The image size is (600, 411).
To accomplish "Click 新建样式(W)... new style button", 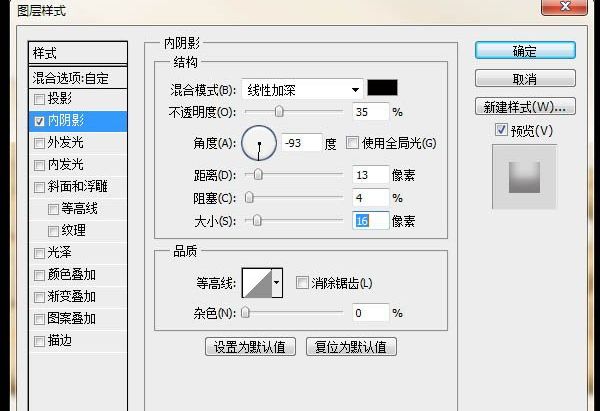I will [x=525, y=107].
